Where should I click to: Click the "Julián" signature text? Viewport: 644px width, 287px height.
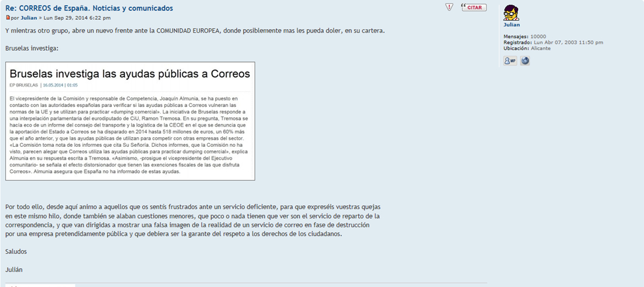(14, 270)
